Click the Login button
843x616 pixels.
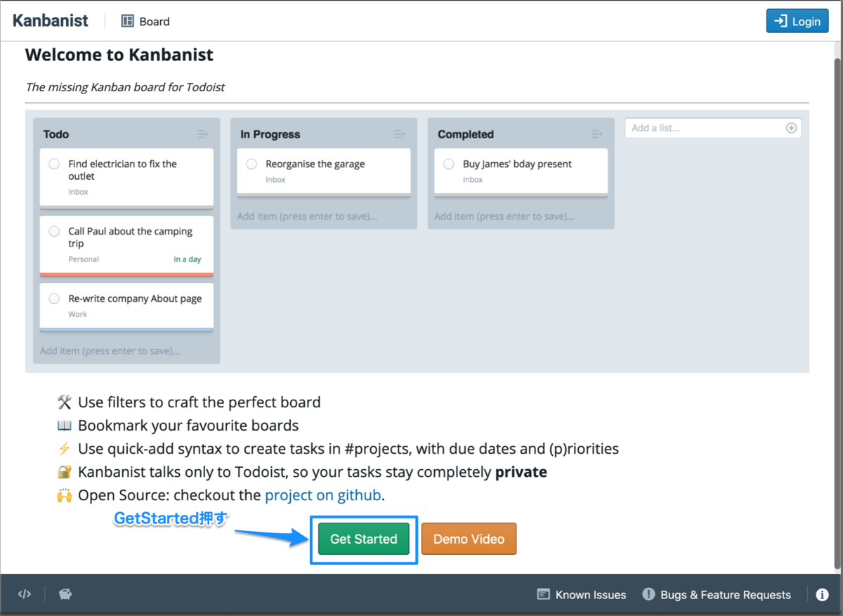(x=797, y=21)
